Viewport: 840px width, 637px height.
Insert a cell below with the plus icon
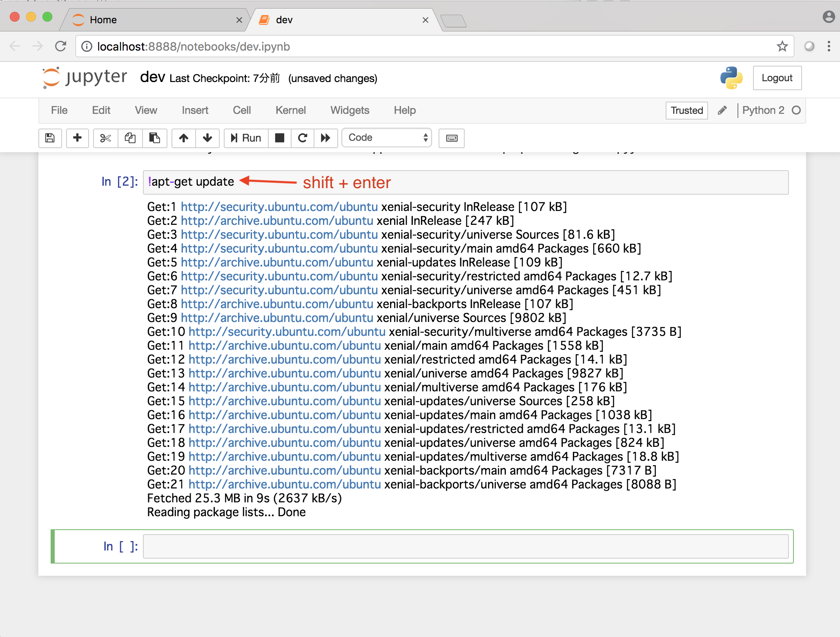77,138
